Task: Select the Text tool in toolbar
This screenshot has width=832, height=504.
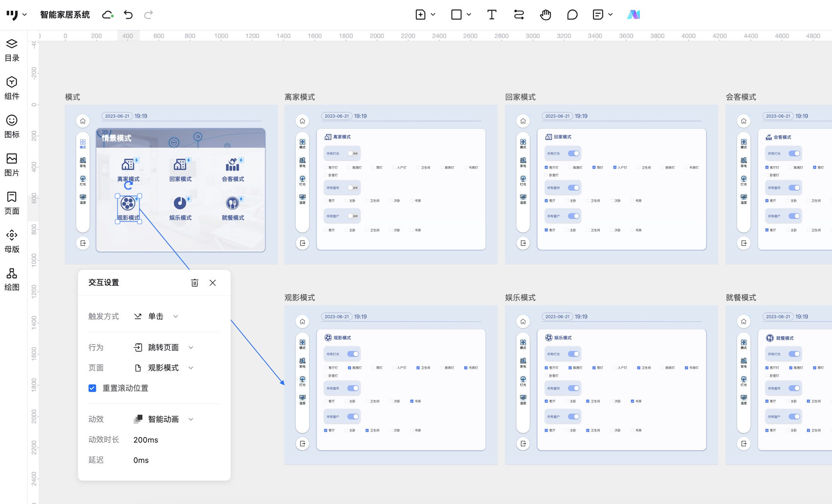Action: coord(491,15)
